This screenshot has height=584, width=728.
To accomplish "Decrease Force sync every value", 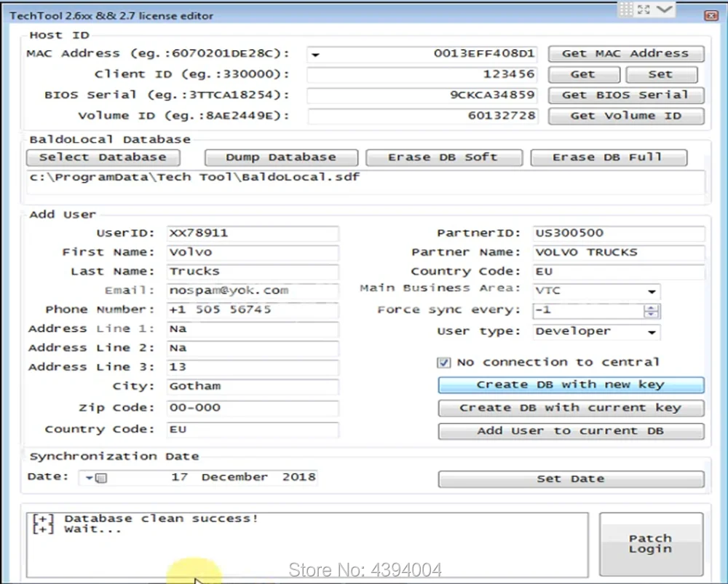I will coord(652,315).
